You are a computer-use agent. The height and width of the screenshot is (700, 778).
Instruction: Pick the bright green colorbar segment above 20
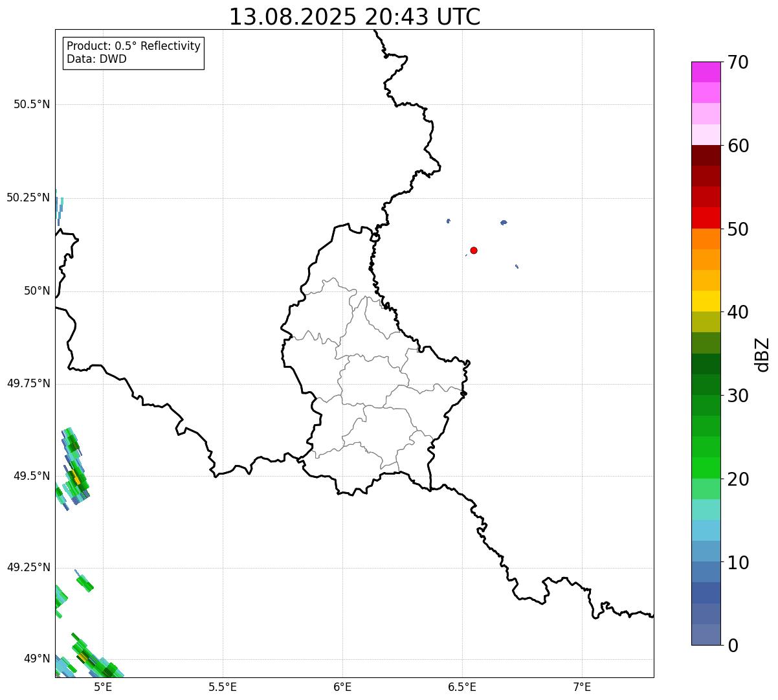[x=706, y=468]
